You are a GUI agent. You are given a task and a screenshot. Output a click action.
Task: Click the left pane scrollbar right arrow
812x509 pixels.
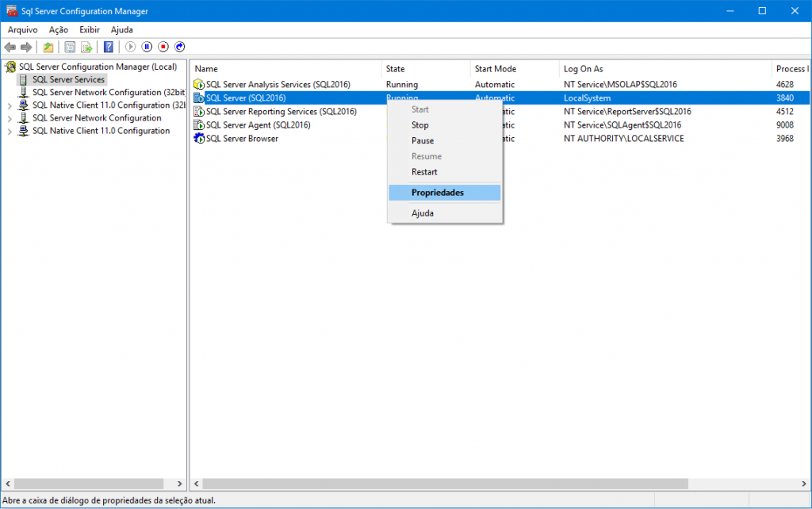tap(180, 484)
